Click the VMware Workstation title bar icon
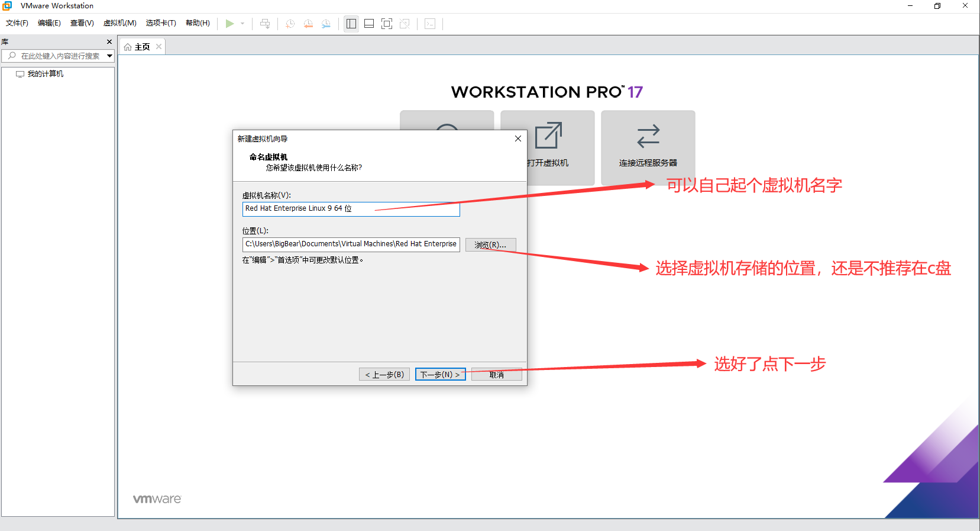Image resolution: width=980 pixels, height=531 pixels. click(7, 6)
